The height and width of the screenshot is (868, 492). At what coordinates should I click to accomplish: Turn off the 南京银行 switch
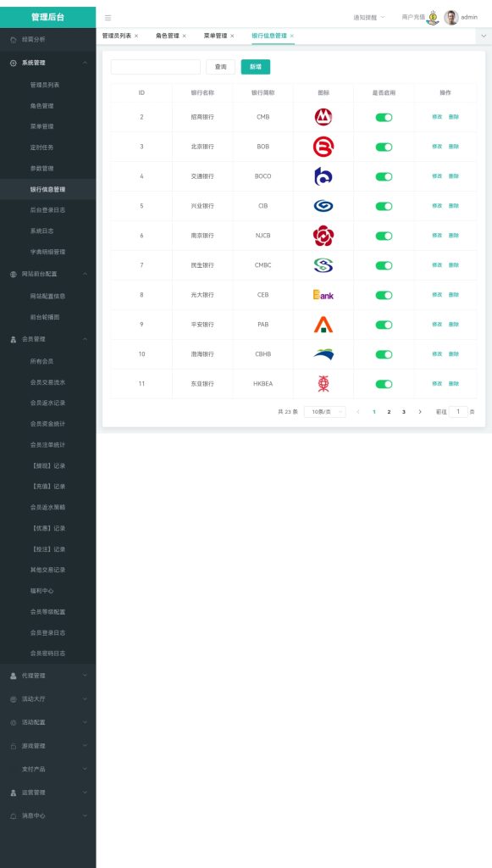pos(384,236)
